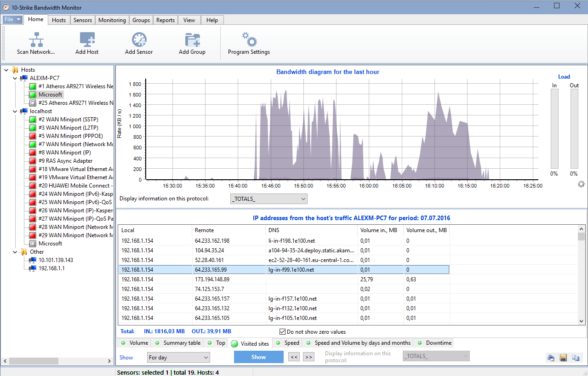588x376 pixels.
Task: Go to previous period with << button
Action: (x=294, y=357)
